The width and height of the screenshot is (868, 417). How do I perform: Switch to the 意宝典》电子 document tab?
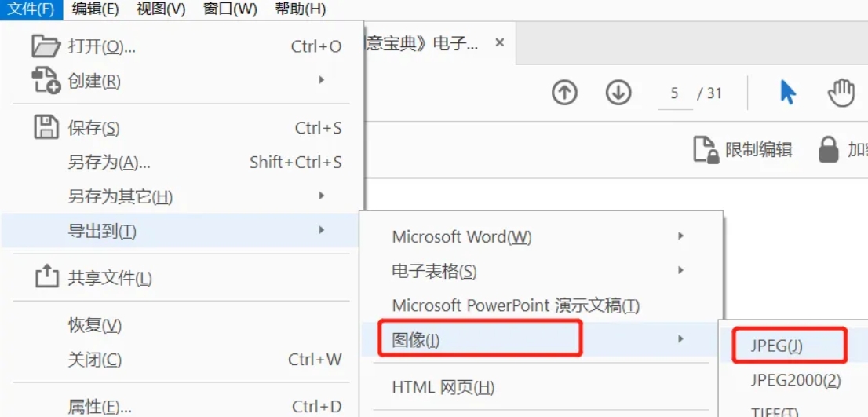[421, 42]
